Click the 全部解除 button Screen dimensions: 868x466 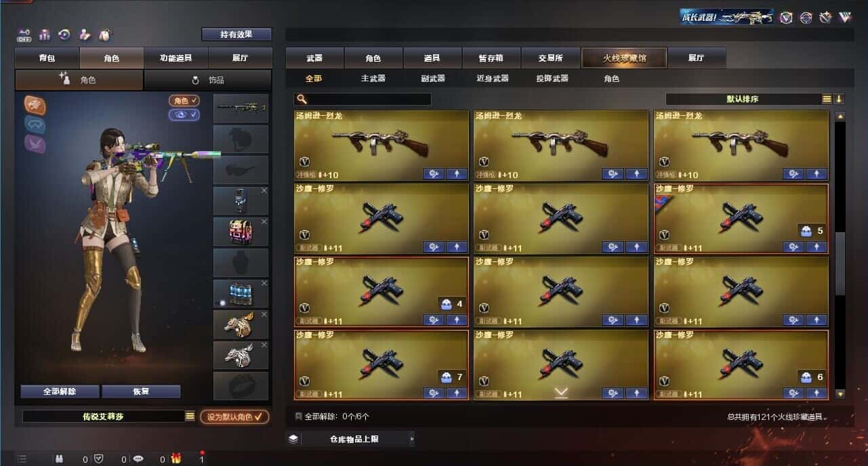(60, 391)
